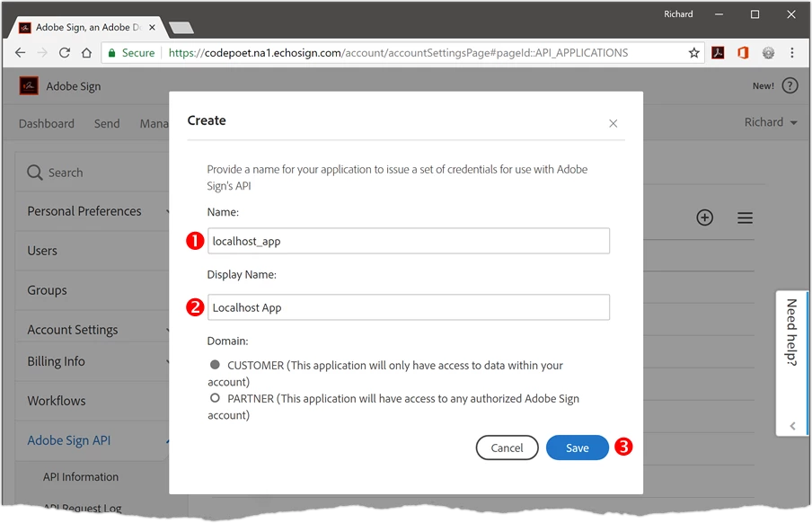The image size is (812, 523).
Task: Click the Adobe Sign logo in header
Action: [x=29, y=86]
